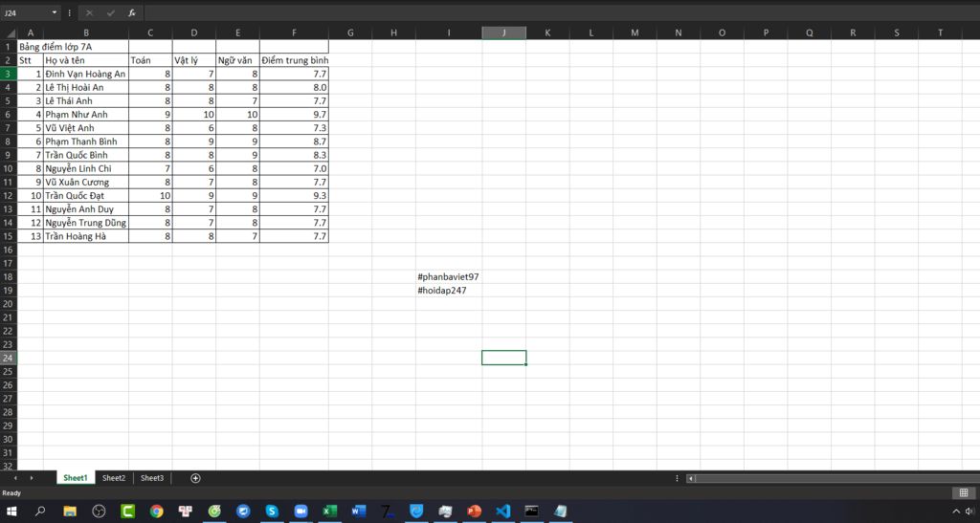Open PowerPoint icon in taskbar

474,512
